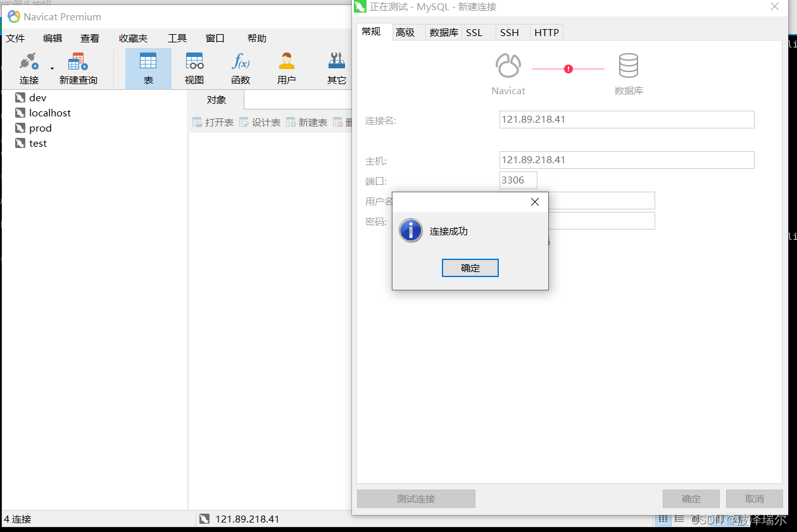Select the 视图 (View) toolbar icon
Image resolution: width=797 pixels, height=532 pixels.
[194, 68]
